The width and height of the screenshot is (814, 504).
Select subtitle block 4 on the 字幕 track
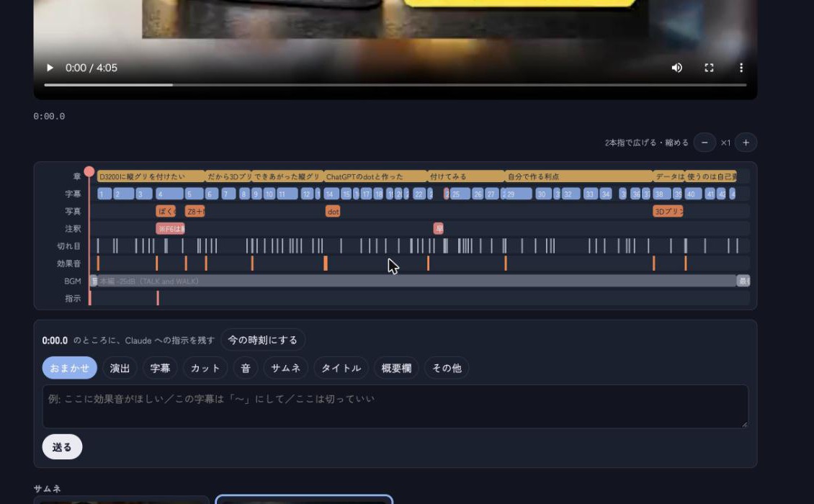click(x=170, y=194)
